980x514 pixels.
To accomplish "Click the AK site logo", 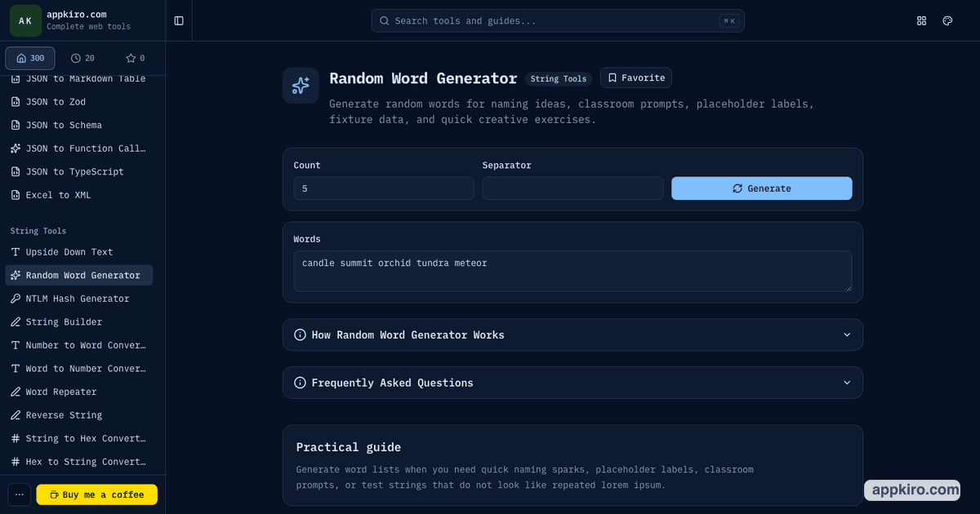I will pyautogui.click(x=25, y=20).
